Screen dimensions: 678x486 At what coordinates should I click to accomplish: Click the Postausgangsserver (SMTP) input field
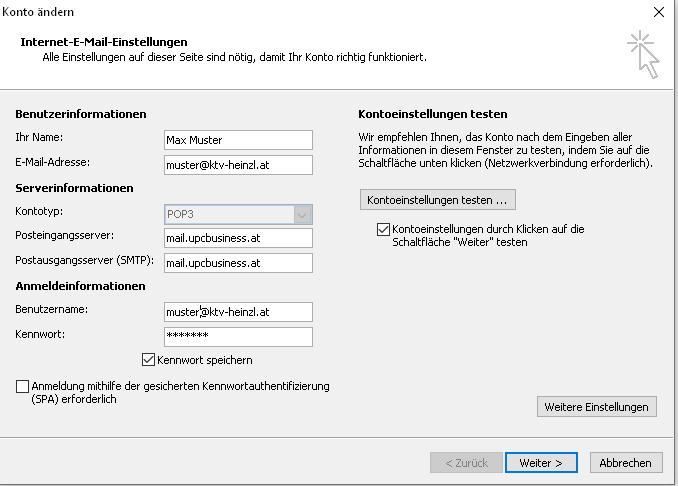(238, 263)
